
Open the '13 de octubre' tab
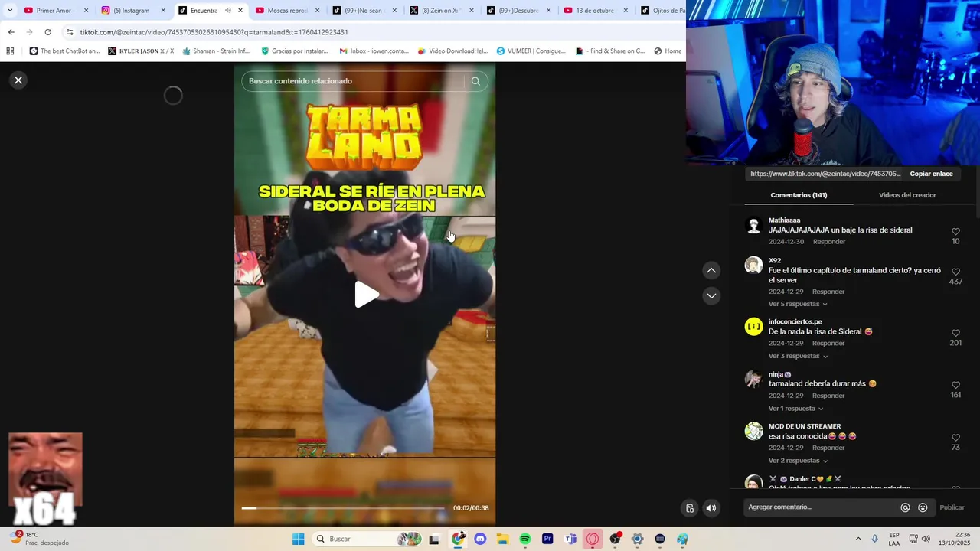(x=596, y=11)
